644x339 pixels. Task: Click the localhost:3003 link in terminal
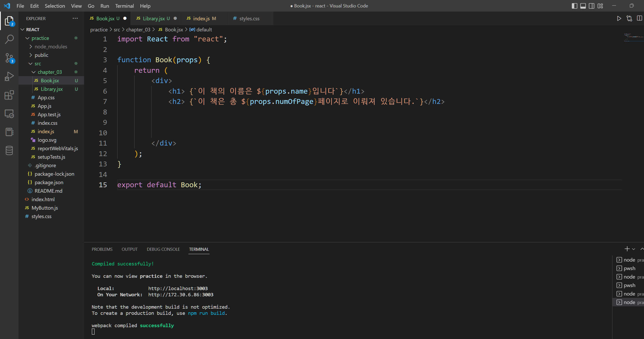(x=178, y=289)
